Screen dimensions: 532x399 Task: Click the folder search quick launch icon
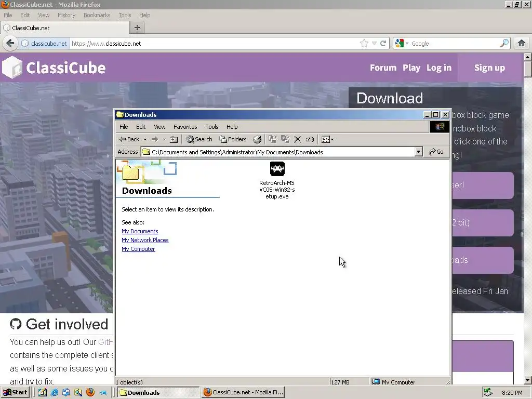[x=78, y=393]
